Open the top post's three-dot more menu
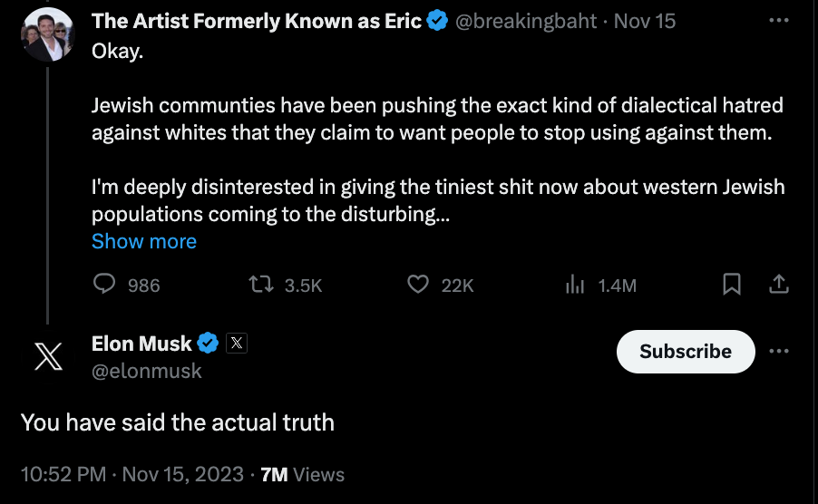Viewport: 818px width, 504px height. (x=778, y=21)
